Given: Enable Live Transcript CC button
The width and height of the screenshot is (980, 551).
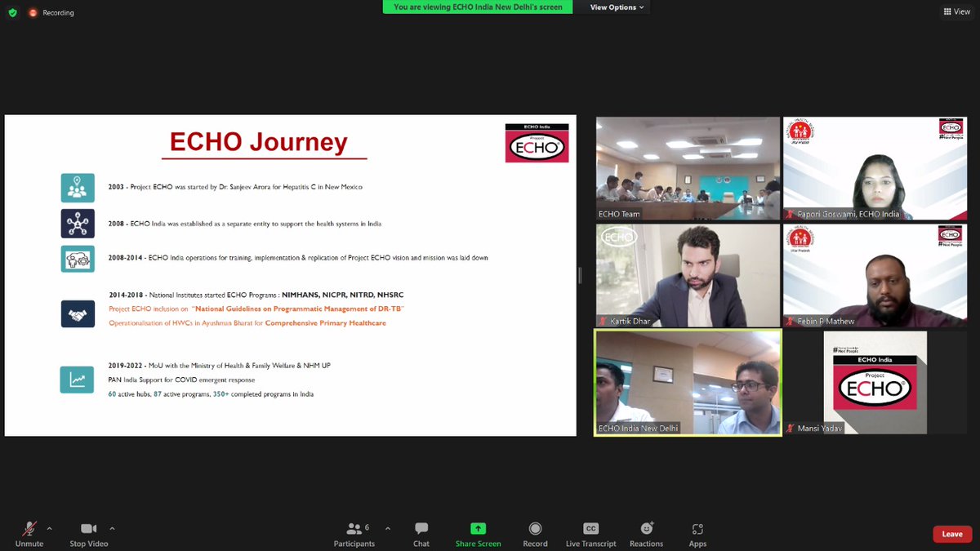Looking at the screenshot, I should 590,534.
